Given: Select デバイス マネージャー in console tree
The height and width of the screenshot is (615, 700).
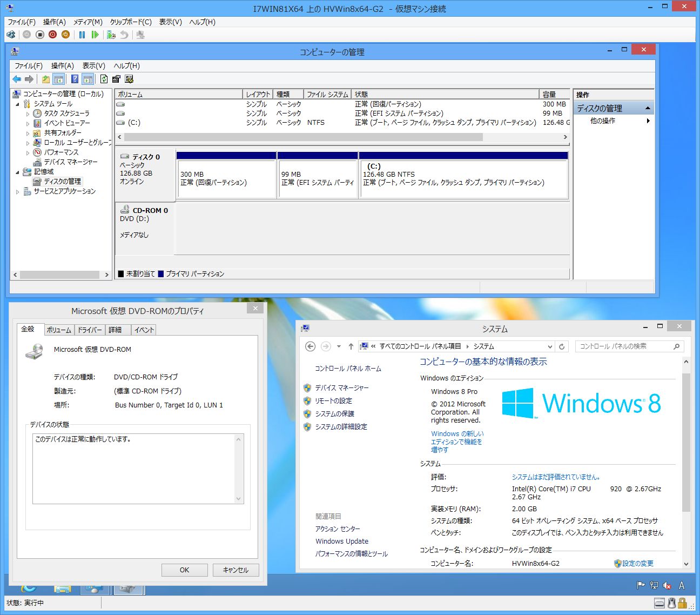Looking at the screenshot, I should [x=71, y=162].
